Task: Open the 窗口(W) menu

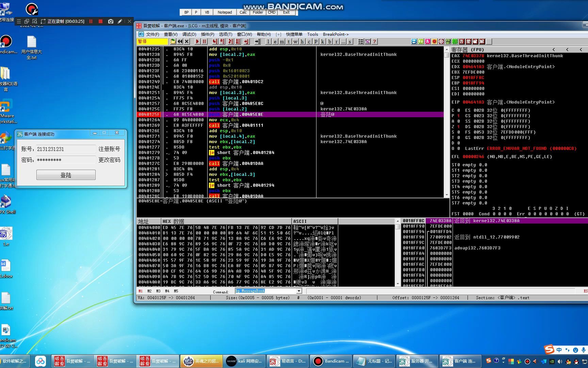Action: (245, 34)
